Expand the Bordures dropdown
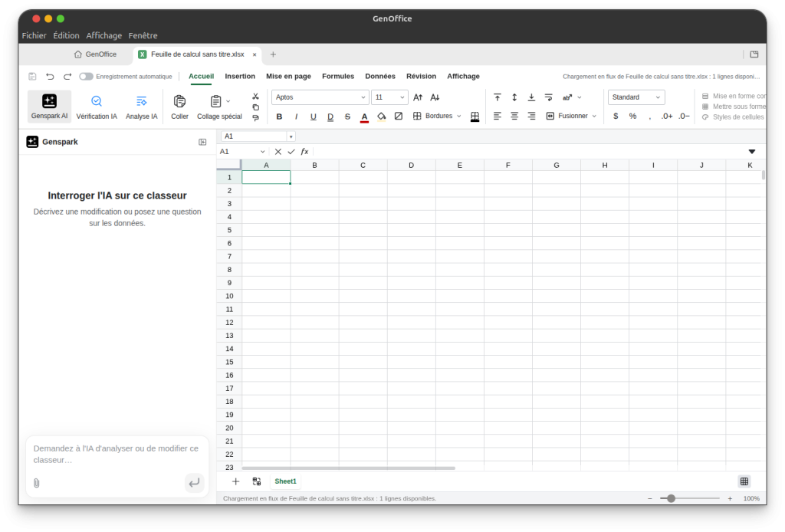785x532 pixels. [458, 116]
